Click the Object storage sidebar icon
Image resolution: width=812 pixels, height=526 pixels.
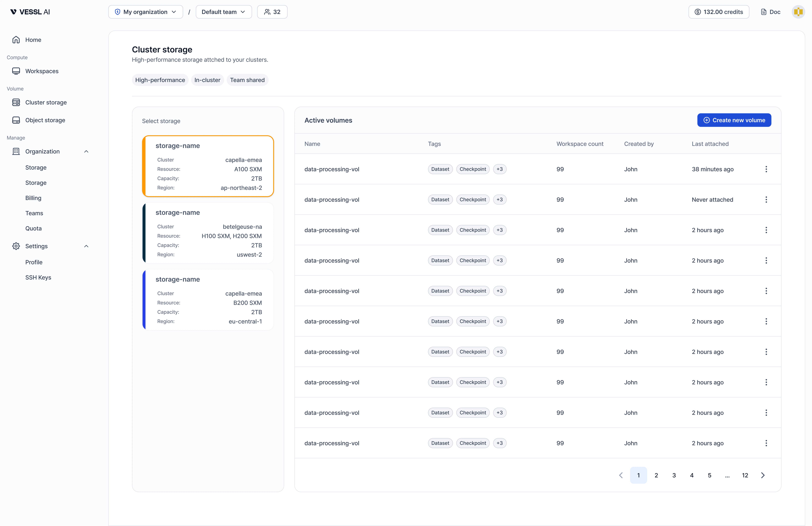[16, 120]
